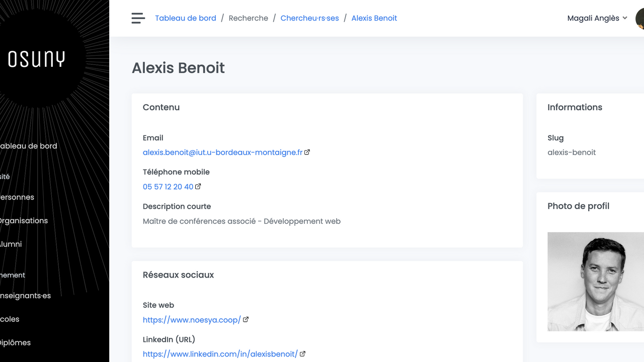Open the Magali Anglès user dropdown
Viewport: 644px width, 362px height.
coord(597,18)
